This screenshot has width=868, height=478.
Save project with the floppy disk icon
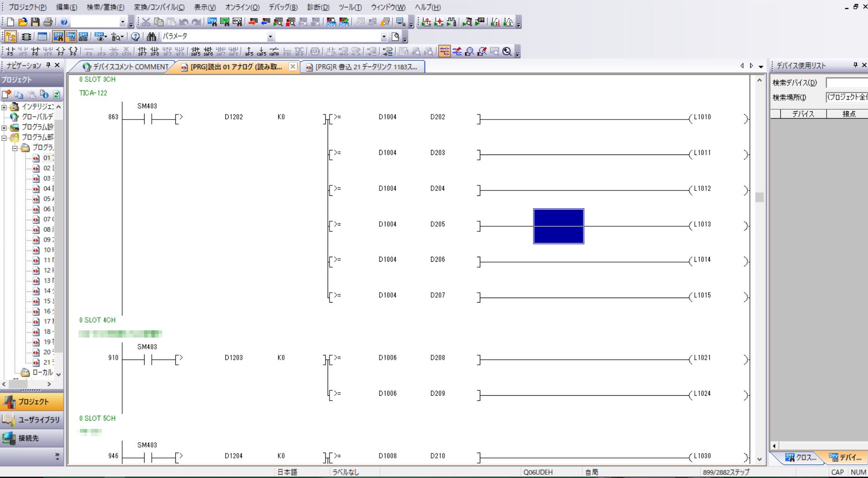tap(35, 22)
